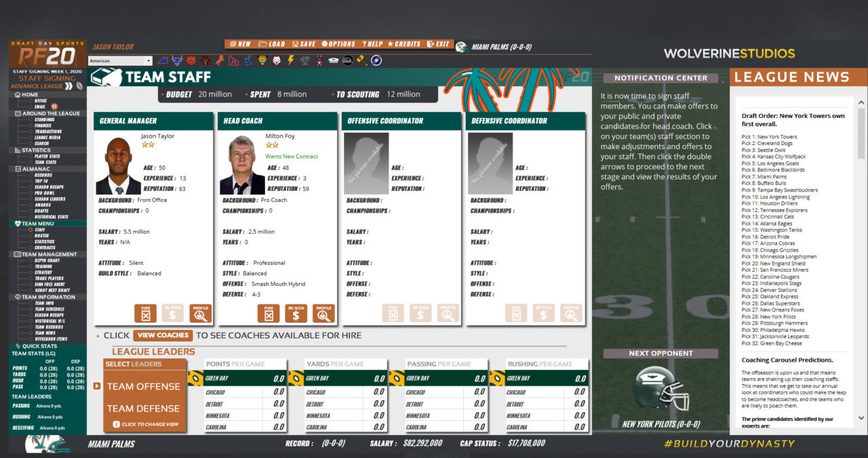Select the lightning bolt team logo in the strip
This screenshot has width=868, height=458.
click(290, 60)
